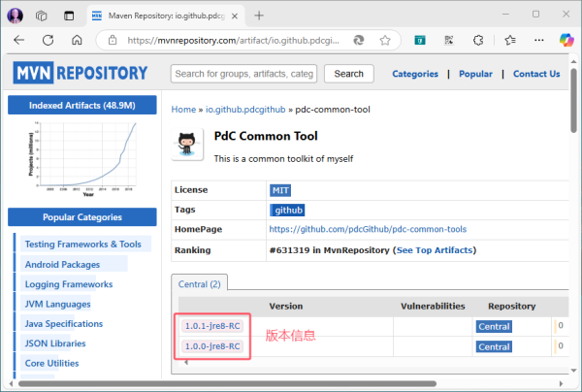
Task: Open the teal extension icon in toolbar
Action: coord(420,40)
